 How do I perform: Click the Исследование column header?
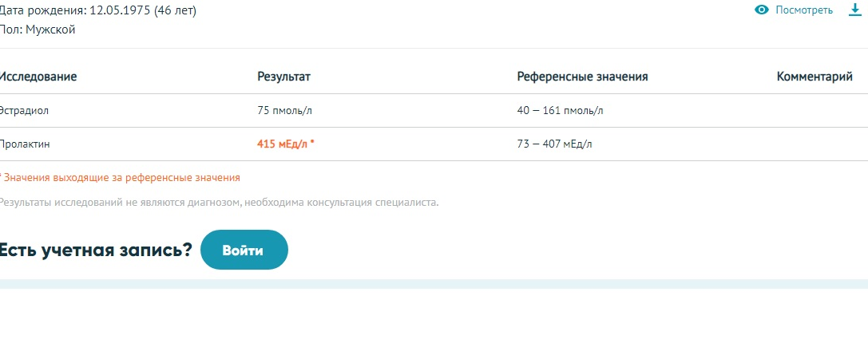click(x=38, y=77)
